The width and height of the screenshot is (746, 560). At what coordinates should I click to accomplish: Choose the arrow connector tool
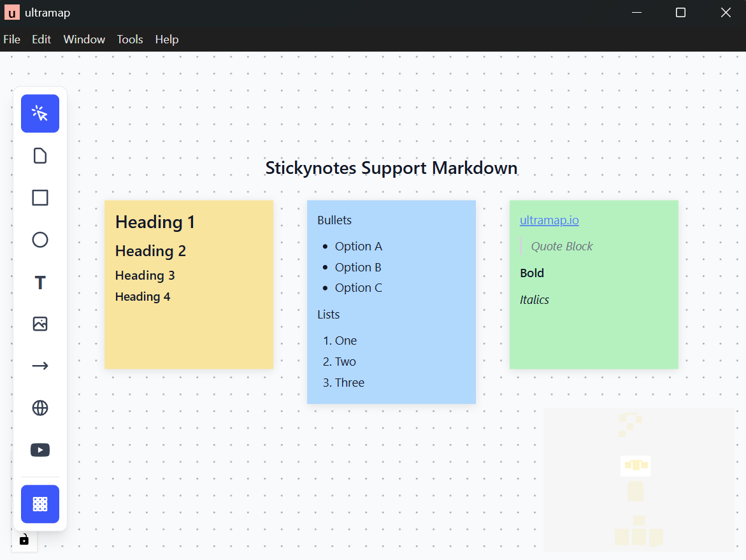(x=40, y=366)
